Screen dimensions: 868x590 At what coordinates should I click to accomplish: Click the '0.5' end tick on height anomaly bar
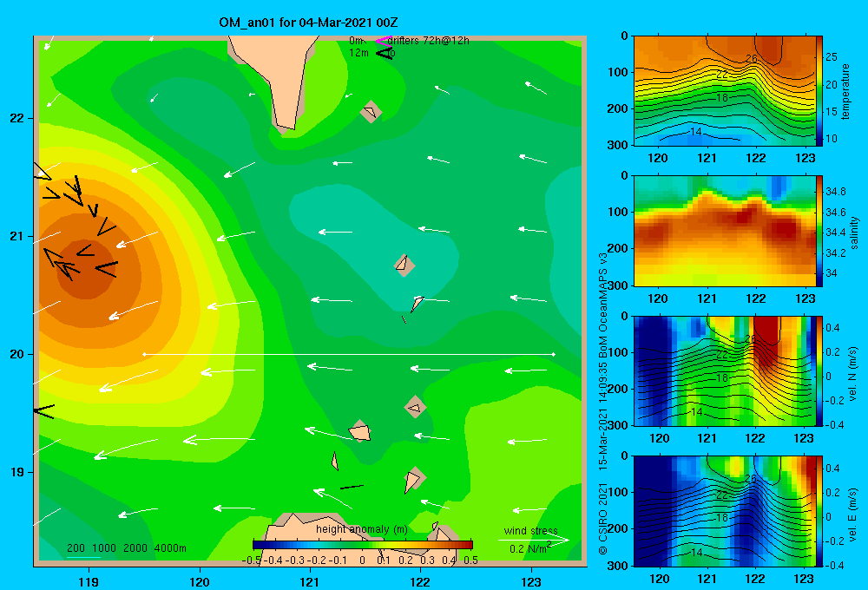click(x=471, y=560)
